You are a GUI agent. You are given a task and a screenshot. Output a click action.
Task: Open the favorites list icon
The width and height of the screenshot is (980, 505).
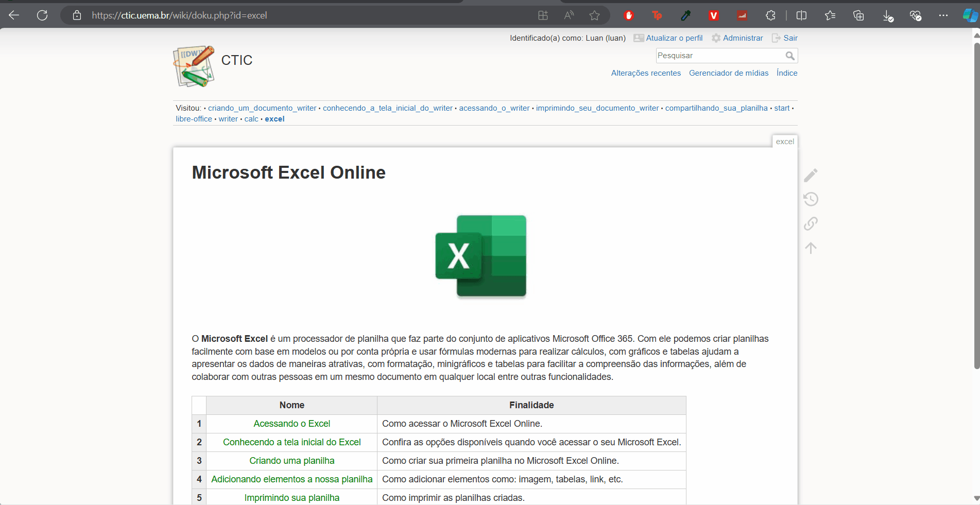click(x=830, y=15)
